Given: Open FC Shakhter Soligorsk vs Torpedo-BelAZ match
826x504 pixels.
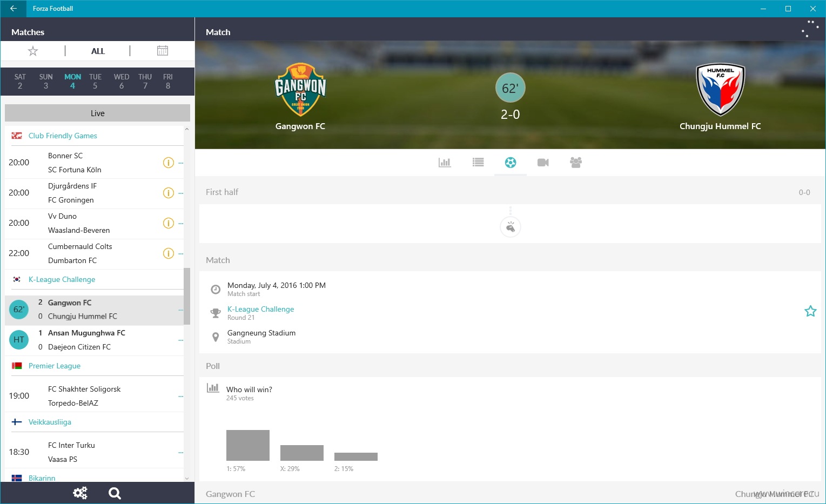Looking at the screenshot, I should 95,396.
